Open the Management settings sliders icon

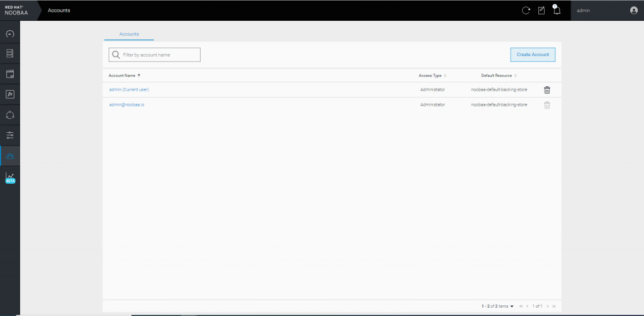coord(10,135)
